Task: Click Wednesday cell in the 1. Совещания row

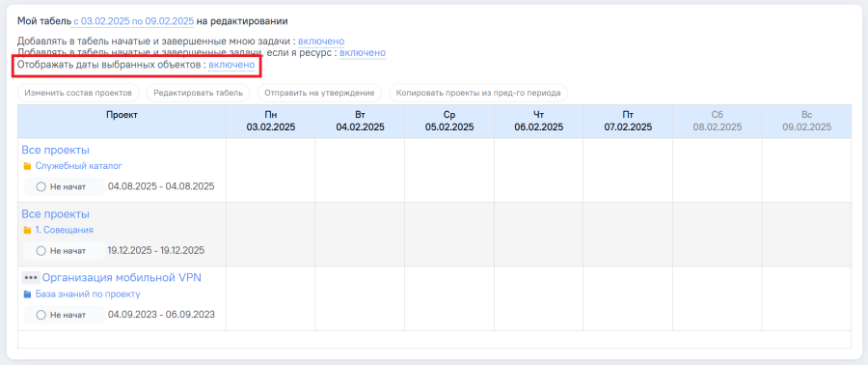Action: pos(449,235)
